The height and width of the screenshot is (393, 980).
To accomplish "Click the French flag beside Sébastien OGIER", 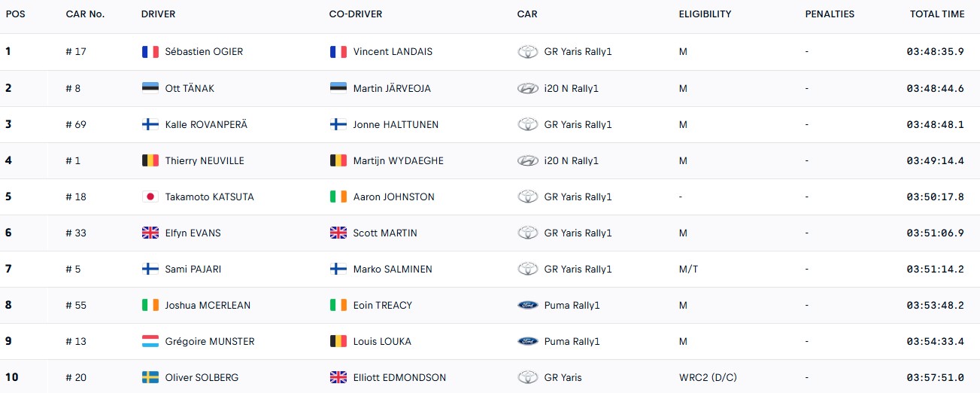I will point(150,52).
